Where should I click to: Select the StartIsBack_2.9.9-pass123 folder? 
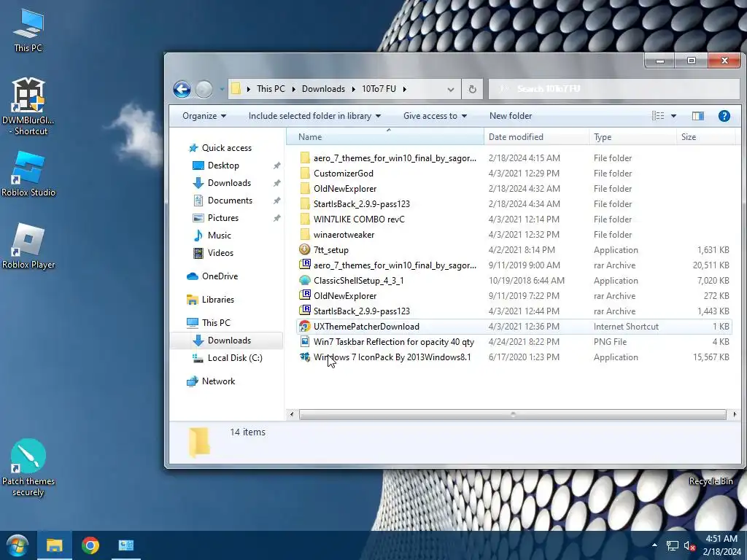[x=514, y=204]
